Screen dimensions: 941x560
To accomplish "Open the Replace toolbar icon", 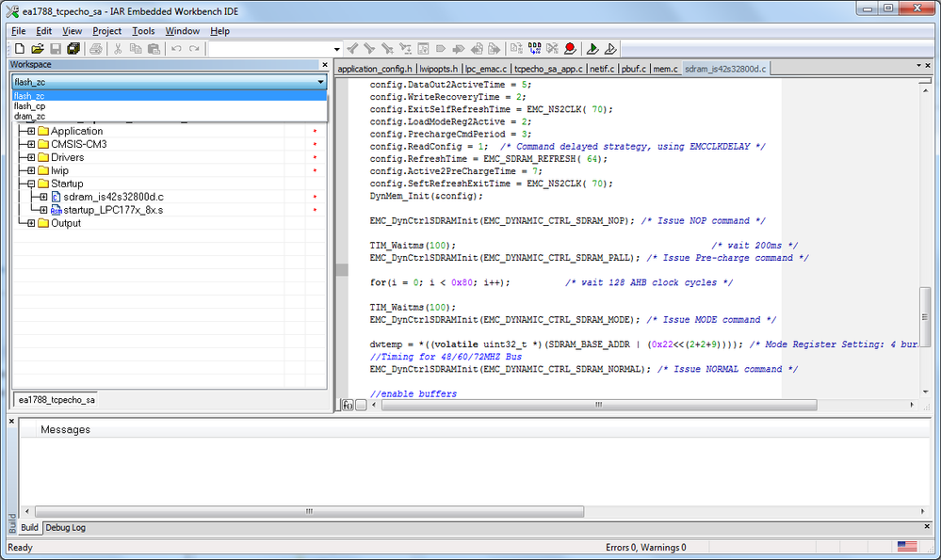I will click(x=406, y=49).
